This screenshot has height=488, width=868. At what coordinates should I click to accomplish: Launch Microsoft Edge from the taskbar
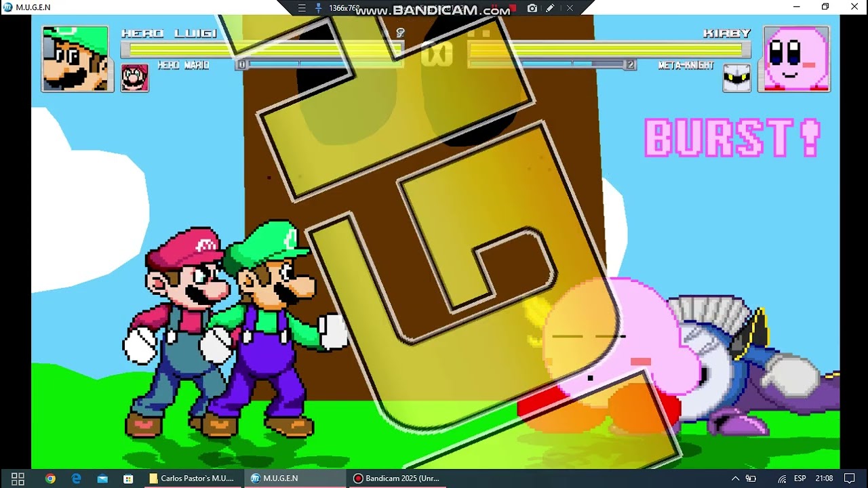click(76, 479)
